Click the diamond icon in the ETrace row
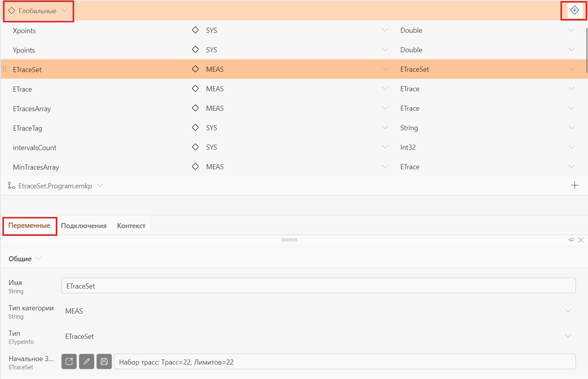This screenshot has height=379, width=588. (x=195, y=89)
